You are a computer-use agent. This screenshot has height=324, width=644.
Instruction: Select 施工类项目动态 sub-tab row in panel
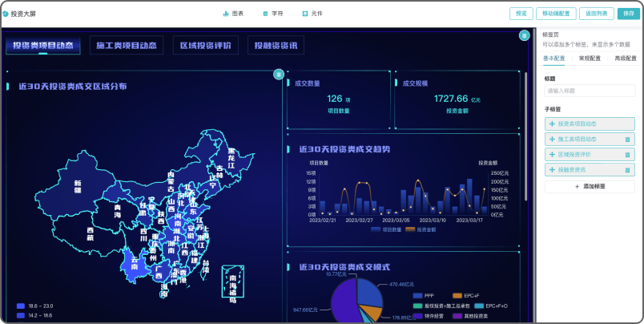coord(590,140)
